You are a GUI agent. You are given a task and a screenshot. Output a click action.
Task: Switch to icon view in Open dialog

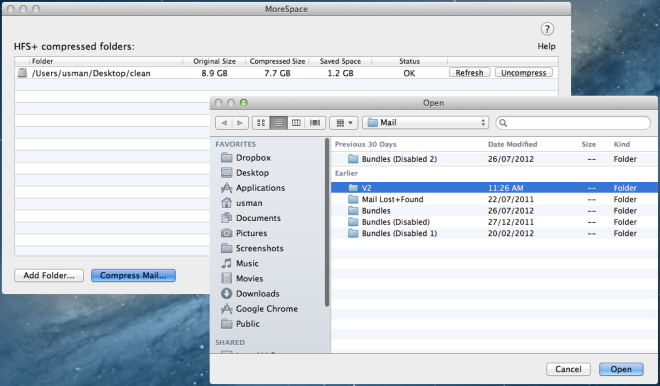(x=261, y=122)
